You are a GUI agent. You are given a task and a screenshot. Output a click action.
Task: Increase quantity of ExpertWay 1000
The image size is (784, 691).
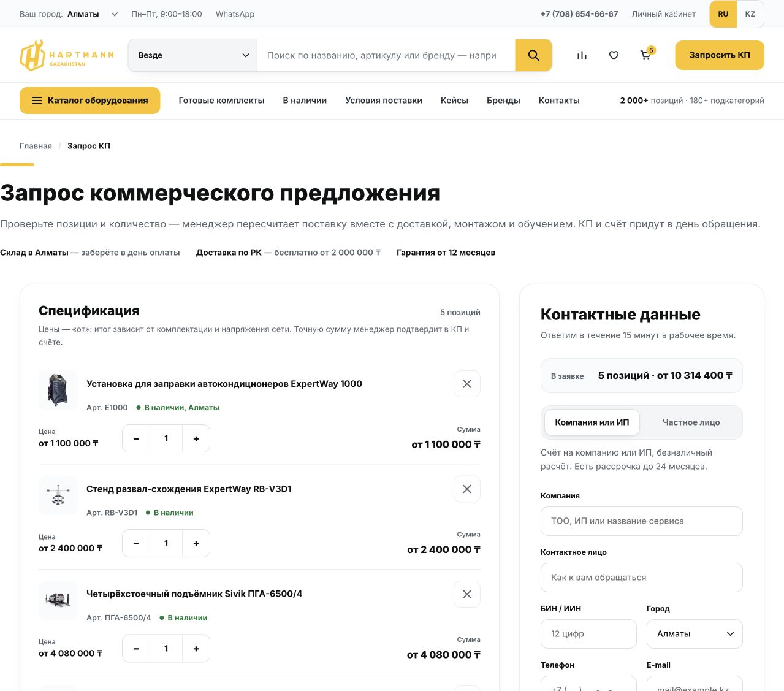click(x=196, y=438)
